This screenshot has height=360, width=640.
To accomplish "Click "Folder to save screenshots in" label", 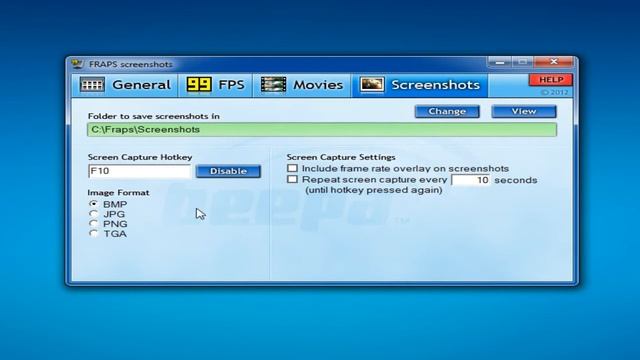I will 153,116.
